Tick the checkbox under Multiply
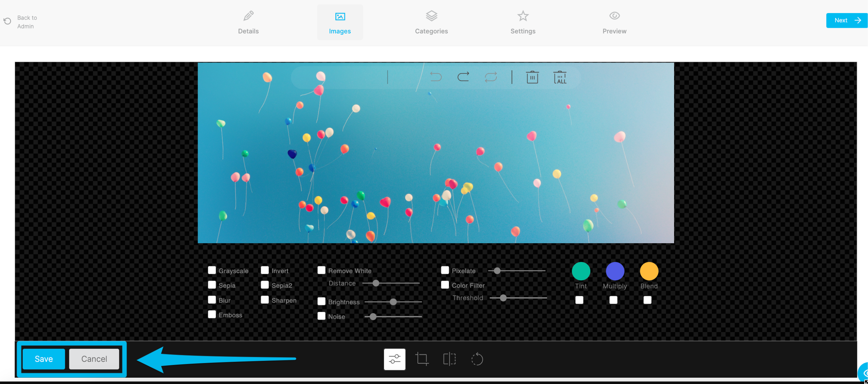Image resolution: width=868 pixels, height=384 pixels. (614, 300)
